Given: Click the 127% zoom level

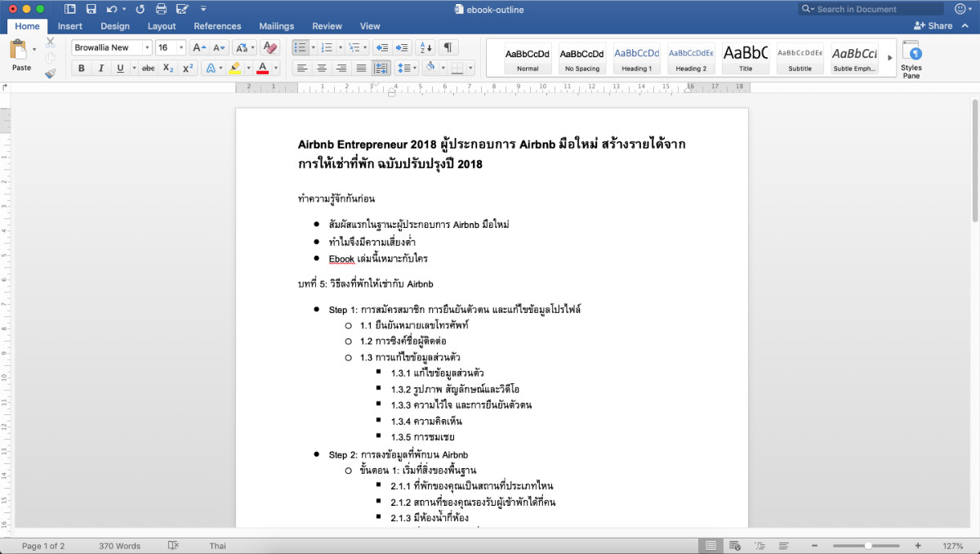Looking at the screenshot, I should (953, 546).
